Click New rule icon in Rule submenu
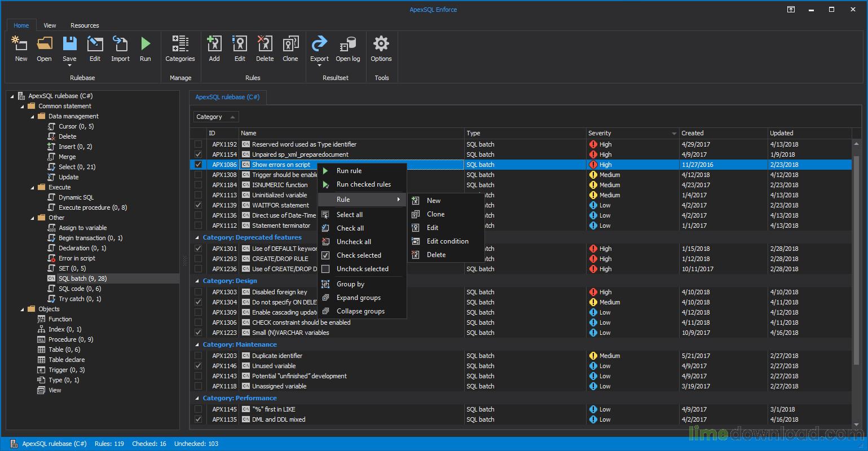868x451 pixels. 416,201
